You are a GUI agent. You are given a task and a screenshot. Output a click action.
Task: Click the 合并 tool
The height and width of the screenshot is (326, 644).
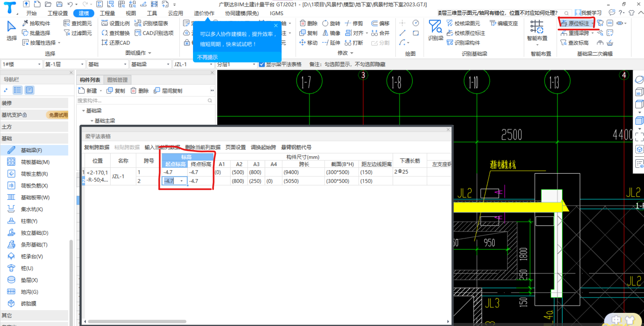click(380, 33)
